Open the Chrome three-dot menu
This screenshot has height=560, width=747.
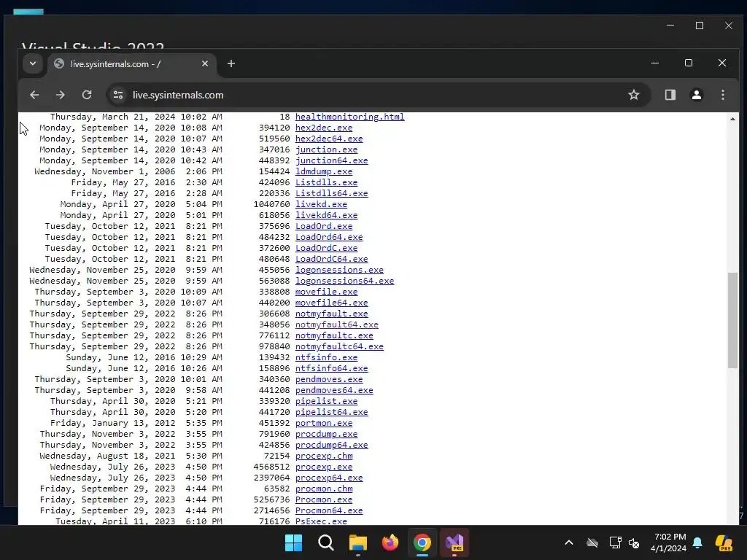[x=723, y=95]
